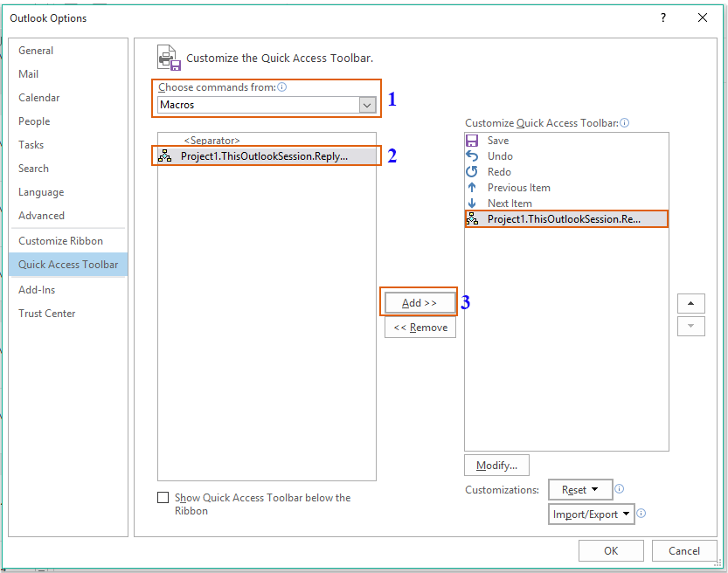Select Undo text in toolbar list
This screenshot has width=728, height=573.
[500, 156]
